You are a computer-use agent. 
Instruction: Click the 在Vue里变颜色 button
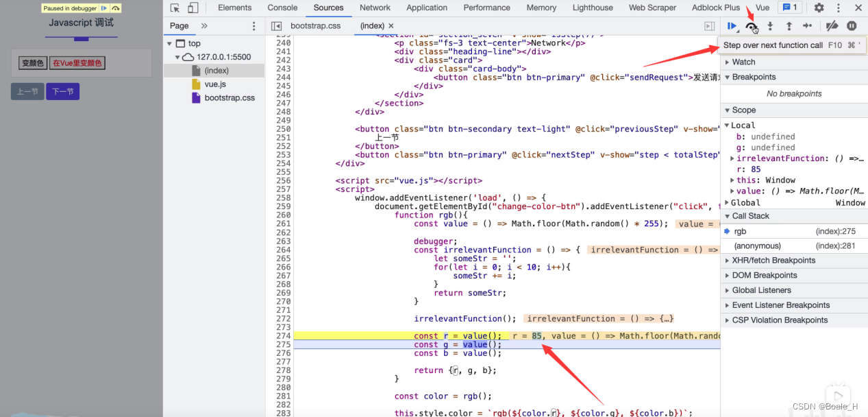click(77, 63)
